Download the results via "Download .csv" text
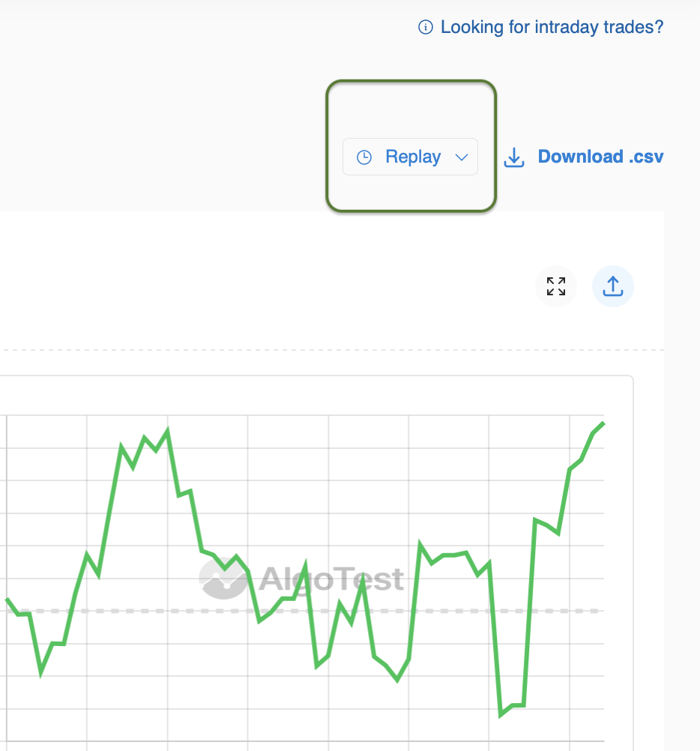Screen dimensions: 700x751 600,157
